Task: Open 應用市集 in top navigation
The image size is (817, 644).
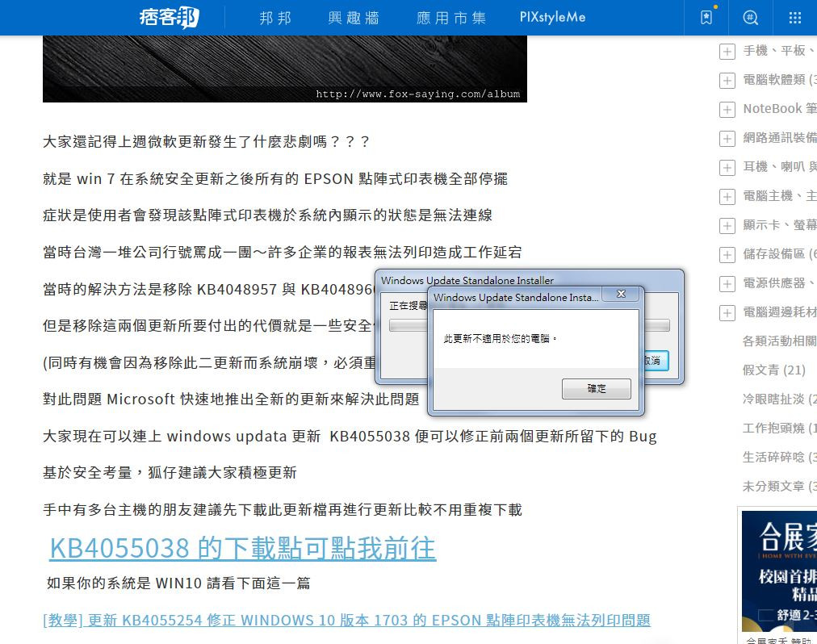Action: pos(451,18)
